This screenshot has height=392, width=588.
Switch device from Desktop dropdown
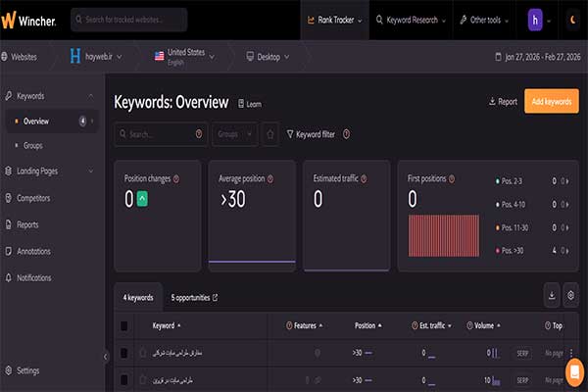(268, 57)
